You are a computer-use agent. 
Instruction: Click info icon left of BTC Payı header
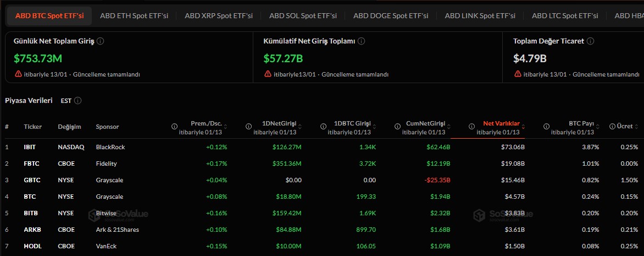tap(546, 127)
